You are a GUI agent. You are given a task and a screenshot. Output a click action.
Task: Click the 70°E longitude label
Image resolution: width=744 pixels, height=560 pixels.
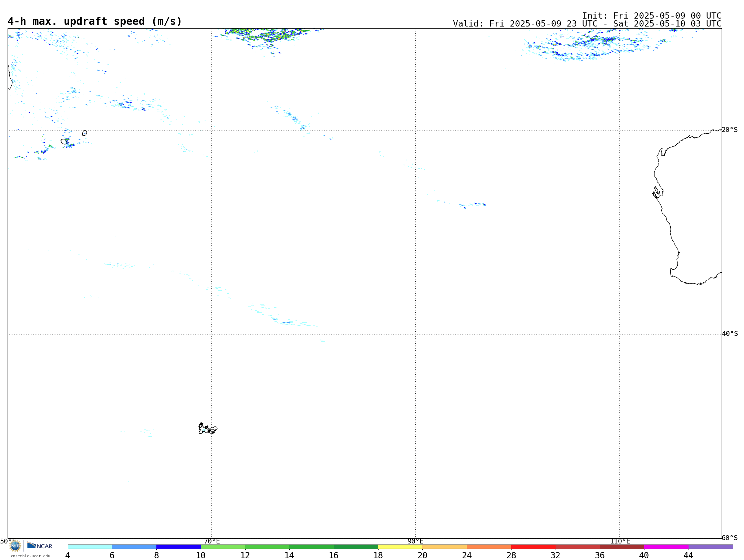point(212,541)
